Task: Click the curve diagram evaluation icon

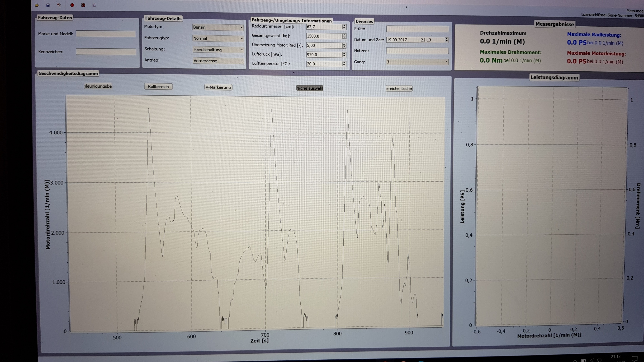Action: (94, 5)
